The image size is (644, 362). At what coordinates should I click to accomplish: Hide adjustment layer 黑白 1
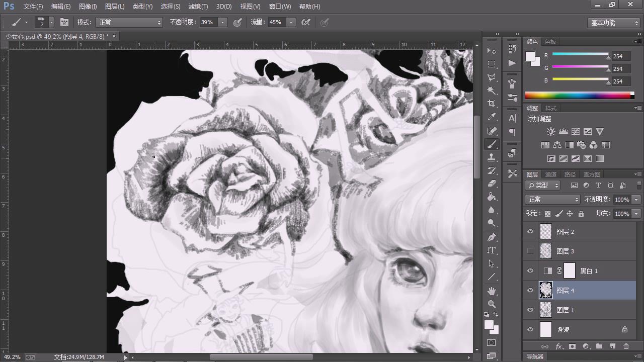coord(530,270)
